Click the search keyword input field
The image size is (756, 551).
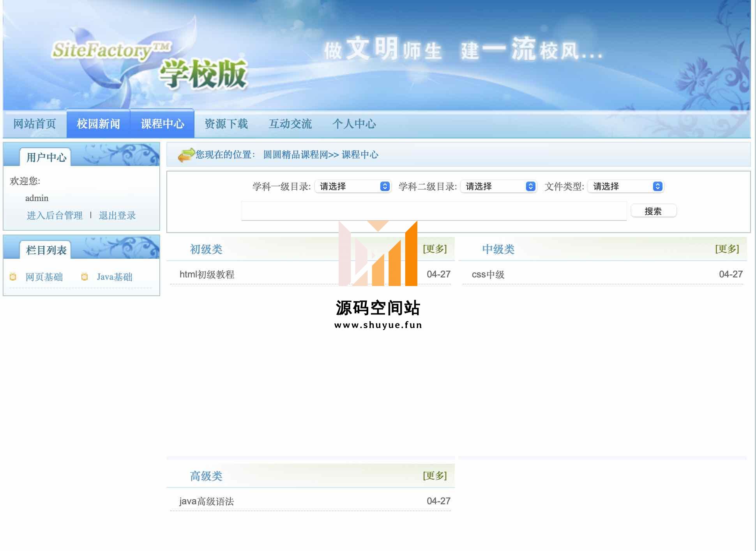point(434,211)
